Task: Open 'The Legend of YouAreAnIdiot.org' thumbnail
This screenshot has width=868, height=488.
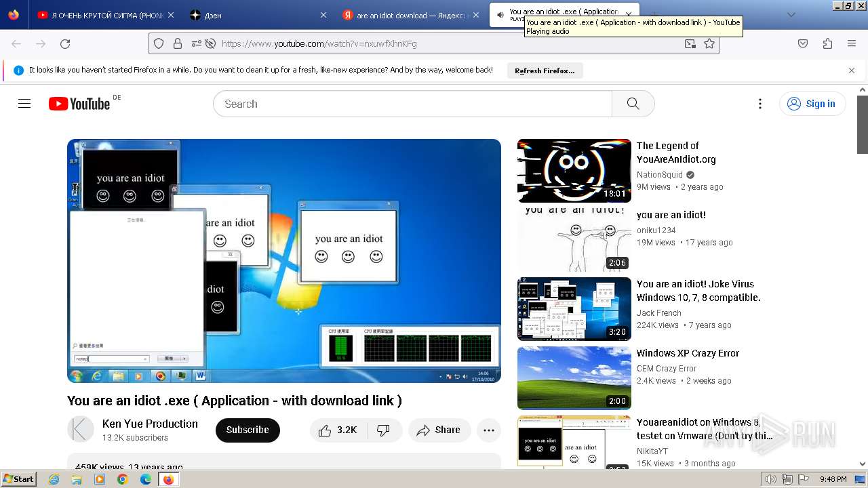Action: tap(574, 171)
